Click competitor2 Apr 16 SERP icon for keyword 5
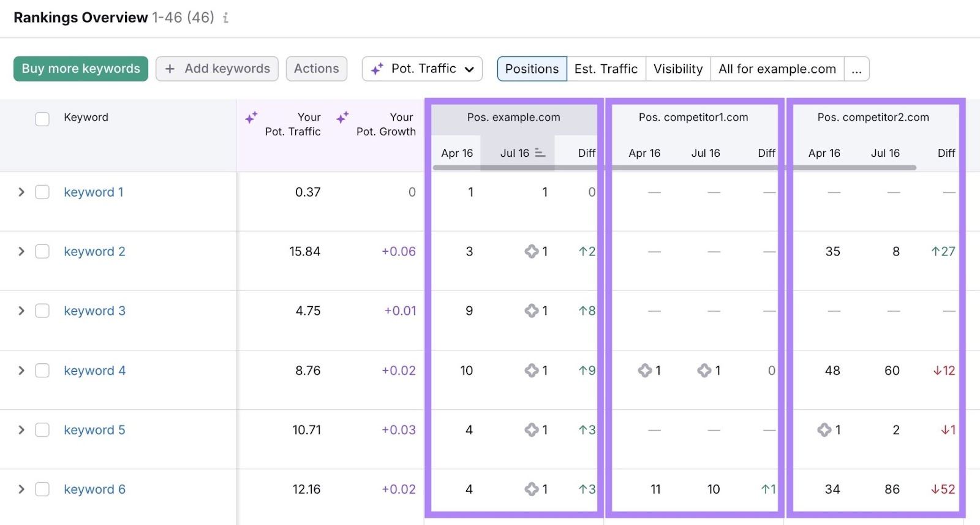Screen dimensions: 980x525 point(824,430)
